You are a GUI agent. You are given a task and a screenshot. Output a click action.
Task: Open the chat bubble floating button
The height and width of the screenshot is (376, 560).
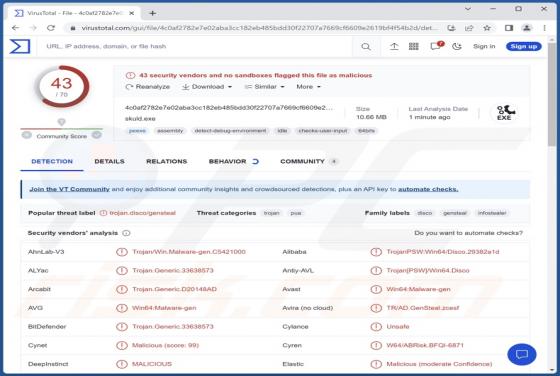pyautogui.click(x=521, y=354)
